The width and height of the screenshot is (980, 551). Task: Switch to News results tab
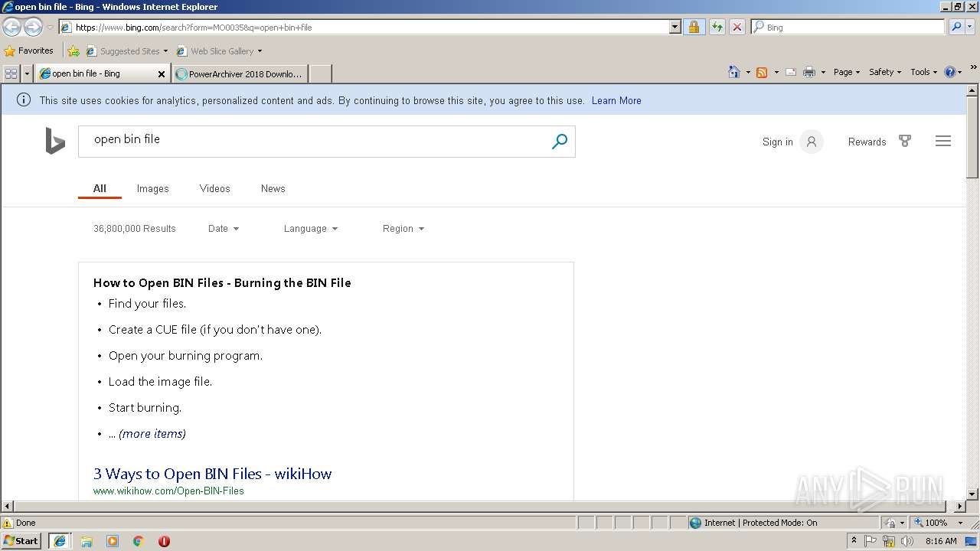pos(273,188)
